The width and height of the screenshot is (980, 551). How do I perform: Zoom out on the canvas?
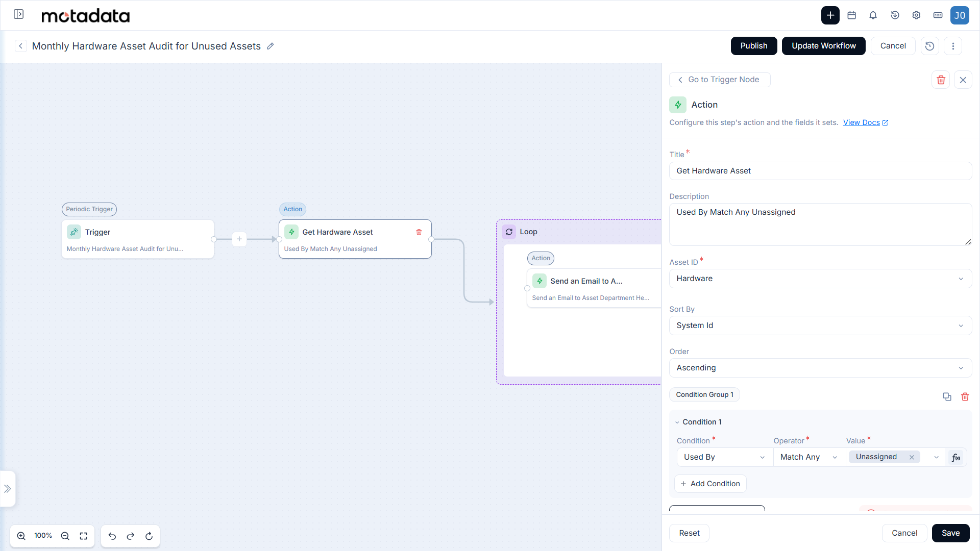pos(65,536)
